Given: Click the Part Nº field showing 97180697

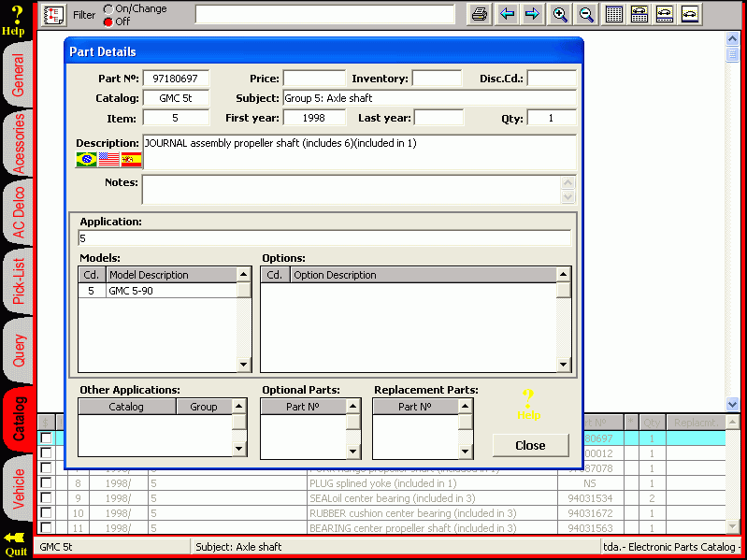Looking at the screenshot, I should pos(176,79).
